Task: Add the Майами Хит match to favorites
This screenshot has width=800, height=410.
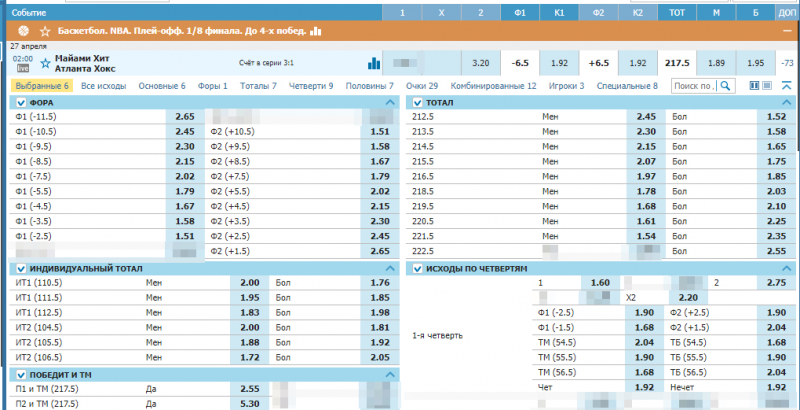Action: click(44, 63)
